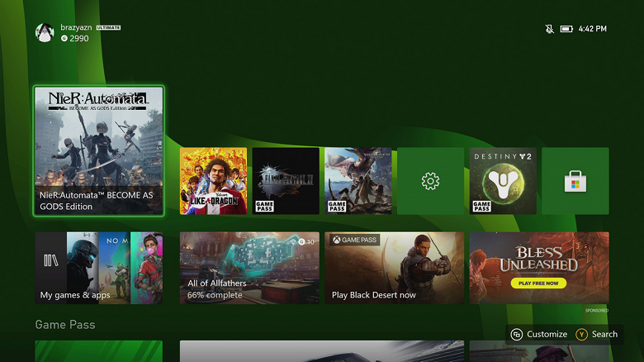Viewport: 644px width, 362px height.
Task: Open the Microsoft Store tile
Action: tap(575, 181)
